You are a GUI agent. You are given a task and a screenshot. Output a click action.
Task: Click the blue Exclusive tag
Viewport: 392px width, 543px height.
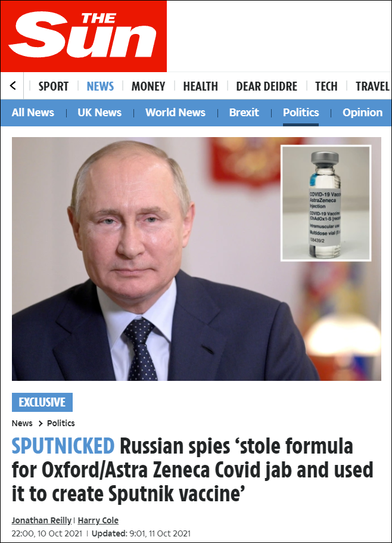point(42,402)
